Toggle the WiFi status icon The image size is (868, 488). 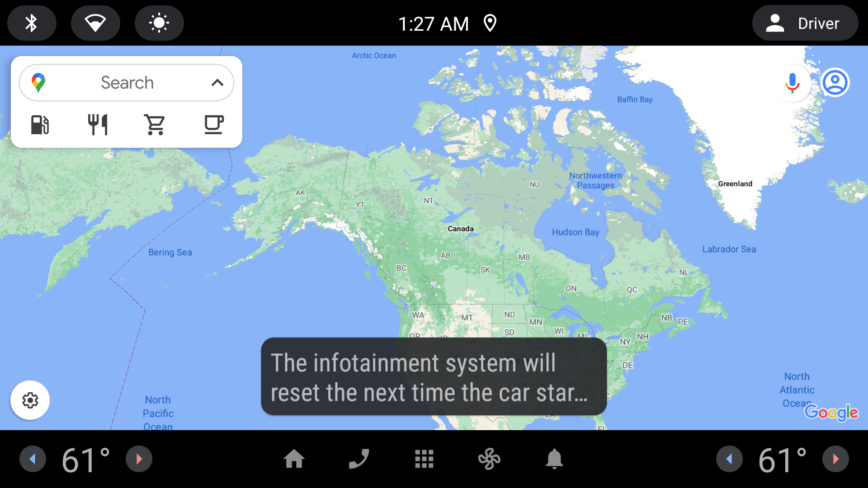95,23
